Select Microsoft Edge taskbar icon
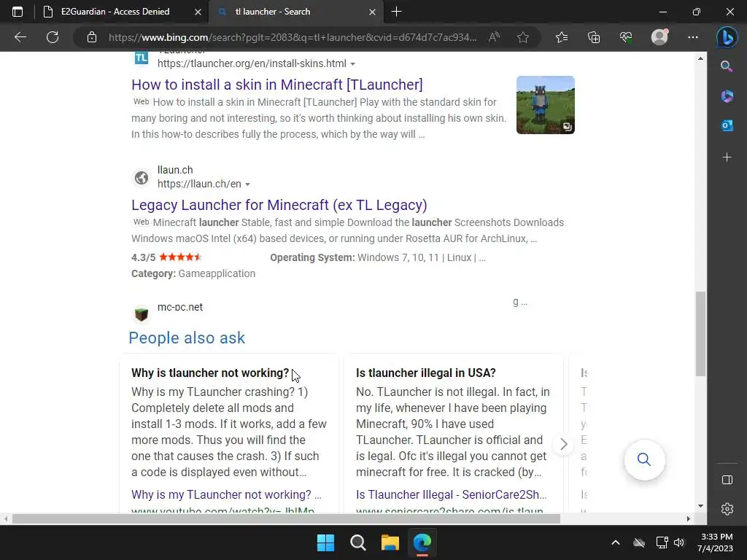 coord(422,542)
